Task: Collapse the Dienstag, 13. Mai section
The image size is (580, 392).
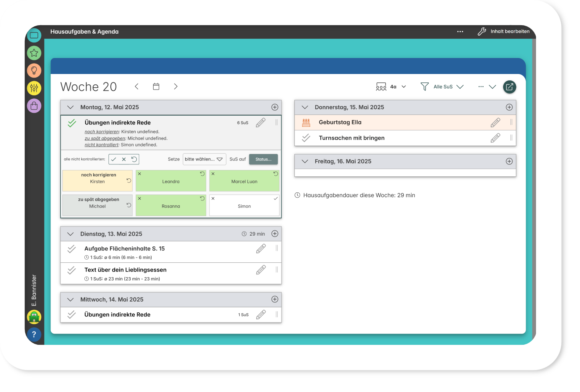Action: [x=71, y=234]
